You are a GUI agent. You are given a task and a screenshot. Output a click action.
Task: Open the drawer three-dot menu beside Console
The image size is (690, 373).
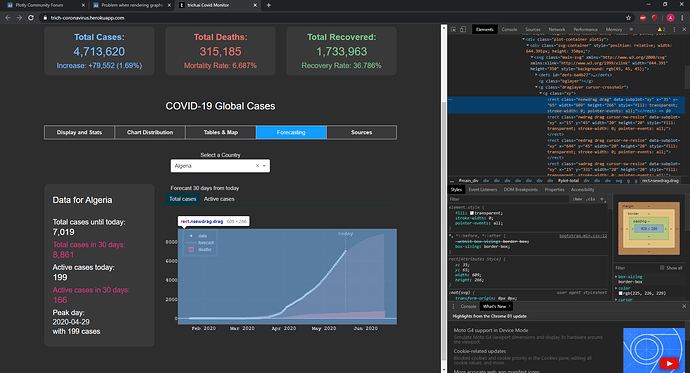453,306
